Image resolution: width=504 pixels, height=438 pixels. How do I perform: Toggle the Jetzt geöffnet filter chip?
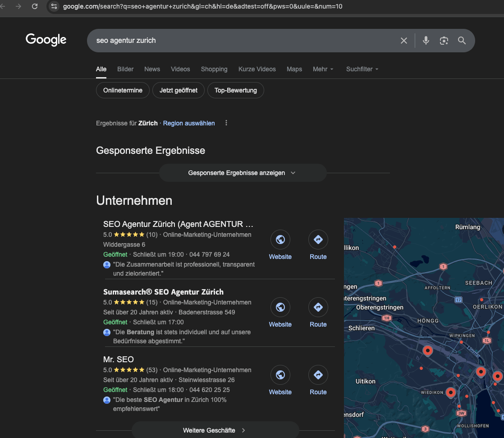click(179, 90)
